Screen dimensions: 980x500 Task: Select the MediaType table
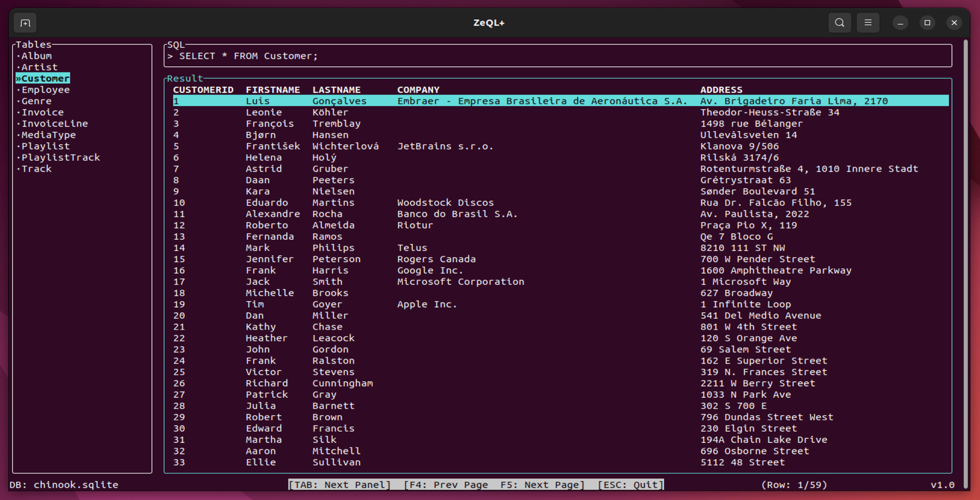(48, 135)
